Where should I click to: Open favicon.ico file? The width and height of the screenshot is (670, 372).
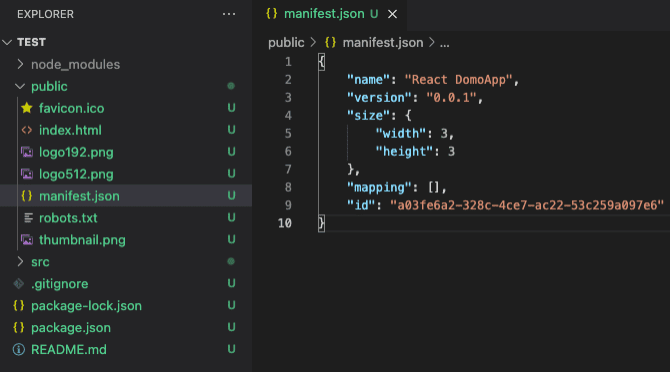(x=71, y=108)
